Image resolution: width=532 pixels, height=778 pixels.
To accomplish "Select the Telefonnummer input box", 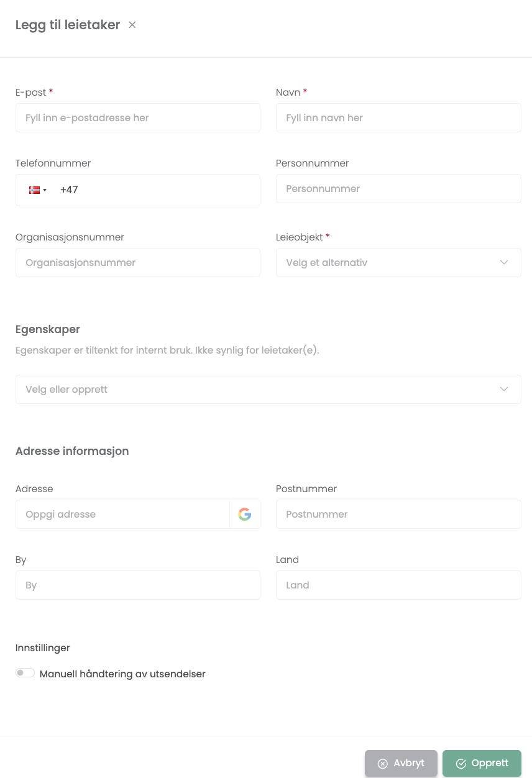I will point(155,190).
